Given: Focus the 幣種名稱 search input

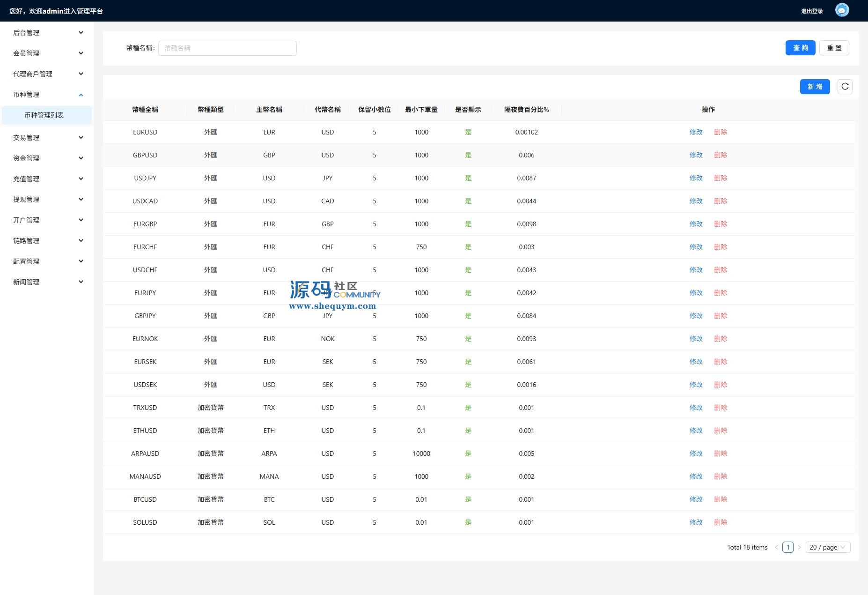Looking at the screenshot, I should [x=227, y=48].
